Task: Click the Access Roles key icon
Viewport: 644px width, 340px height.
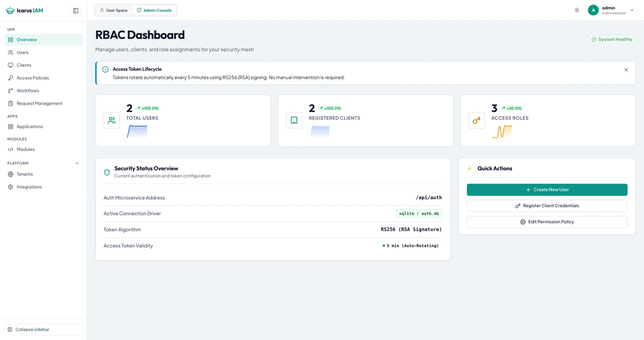Action: (x=477, y=120)
